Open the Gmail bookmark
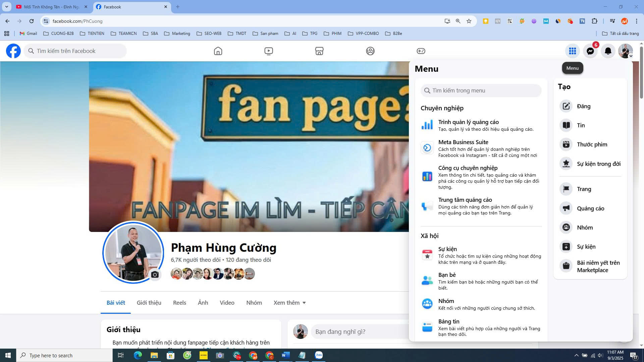 pyautogui.click(x=29, y=34)
